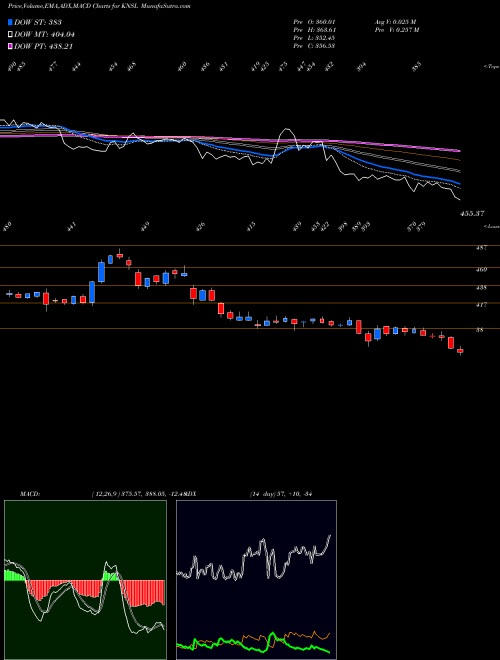Click the Pre L: 352.45 value
Viewport: 500px width, 660px height.
(x=314, y=37)
